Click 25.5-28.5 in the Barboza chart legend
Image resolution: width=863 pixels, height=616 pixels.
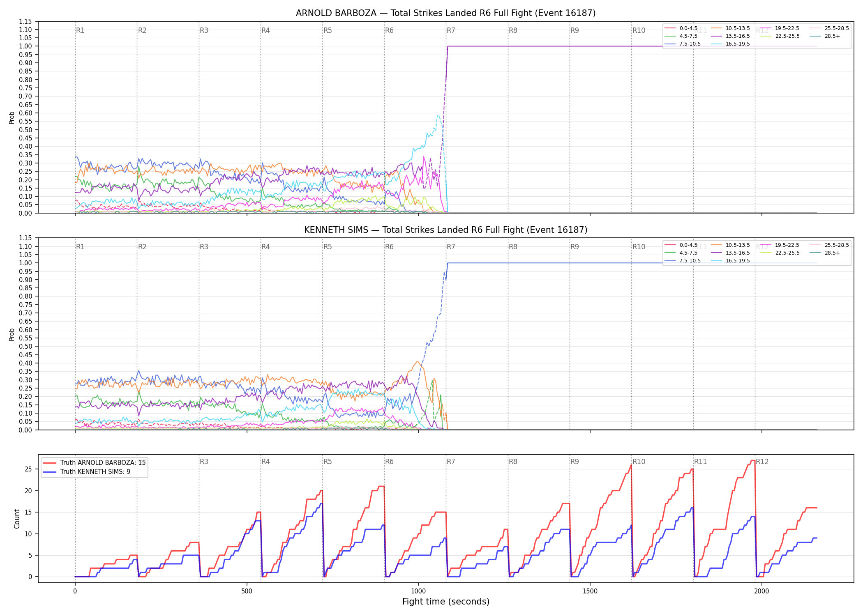pos(837,28)
